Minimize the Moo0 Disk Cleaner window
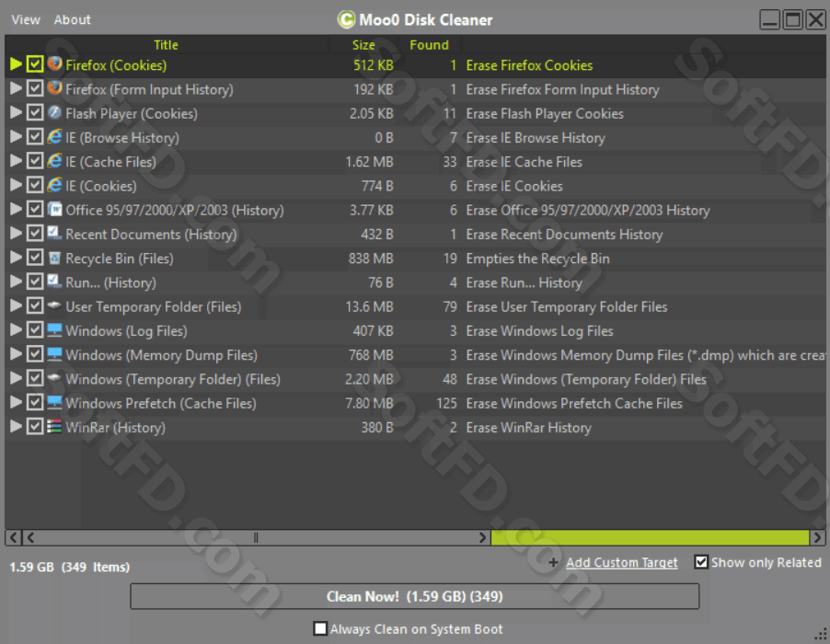The height and width of the screenshot is (644, 830). click(x=769, y=20)
